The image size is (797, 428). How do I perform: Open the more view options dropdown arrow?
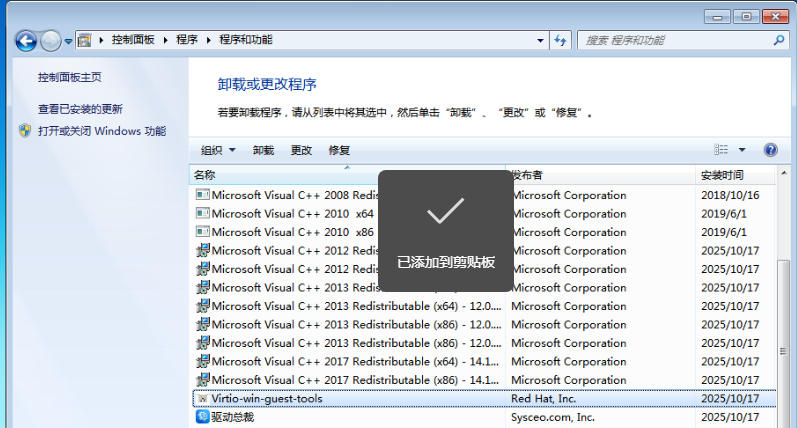[x=742, y=149]
